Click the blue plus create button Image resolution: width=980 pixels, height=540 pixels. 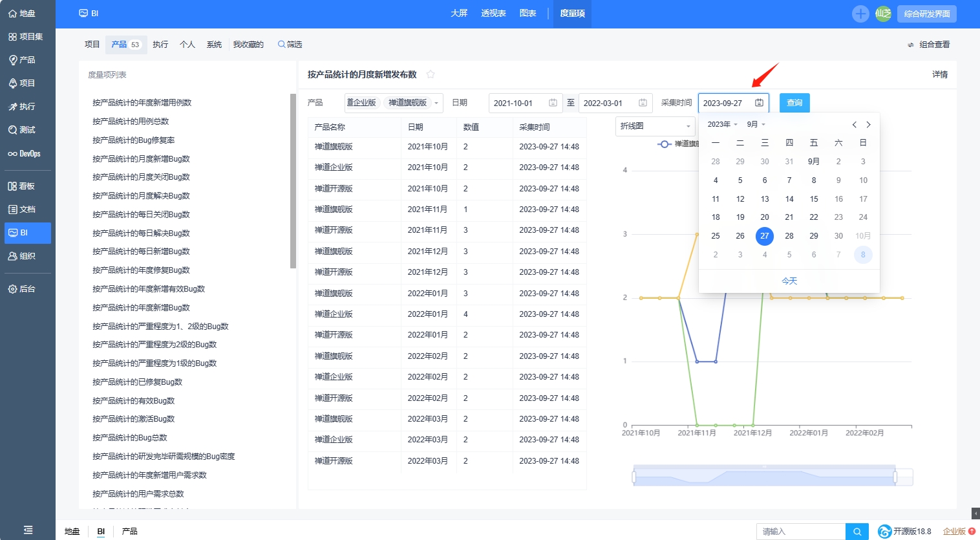pos(860,14)
